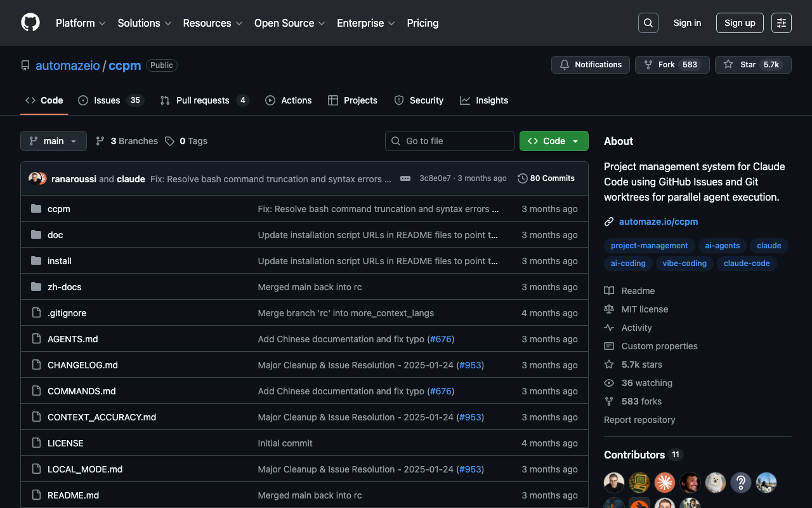Switch to the Pull requests tab
Screen dimensions: 812x508
pos(204,100)
